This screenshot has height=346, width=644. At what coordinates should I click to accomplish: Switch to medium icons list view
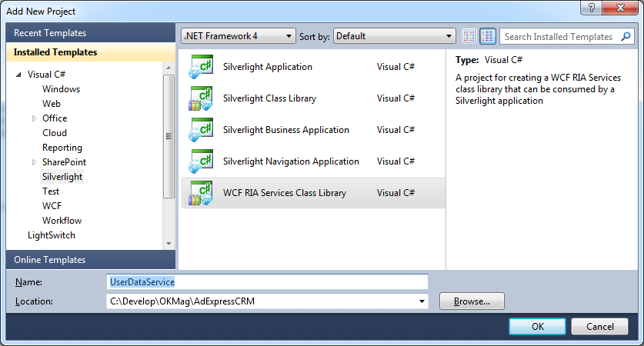488,36
